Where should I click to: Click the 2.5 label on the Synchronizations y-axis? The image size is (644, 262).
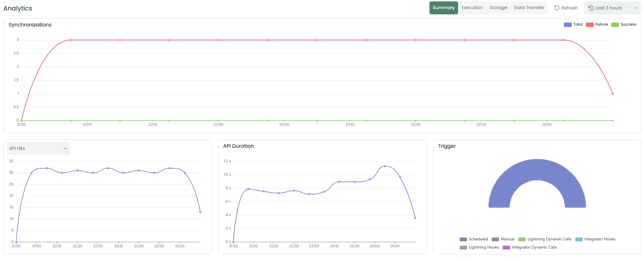tap(16, 53)
